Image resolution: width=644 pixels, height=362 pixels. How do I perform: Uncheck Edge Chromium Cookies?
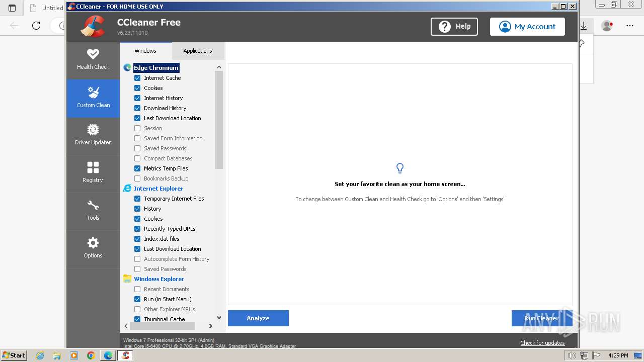137,88
